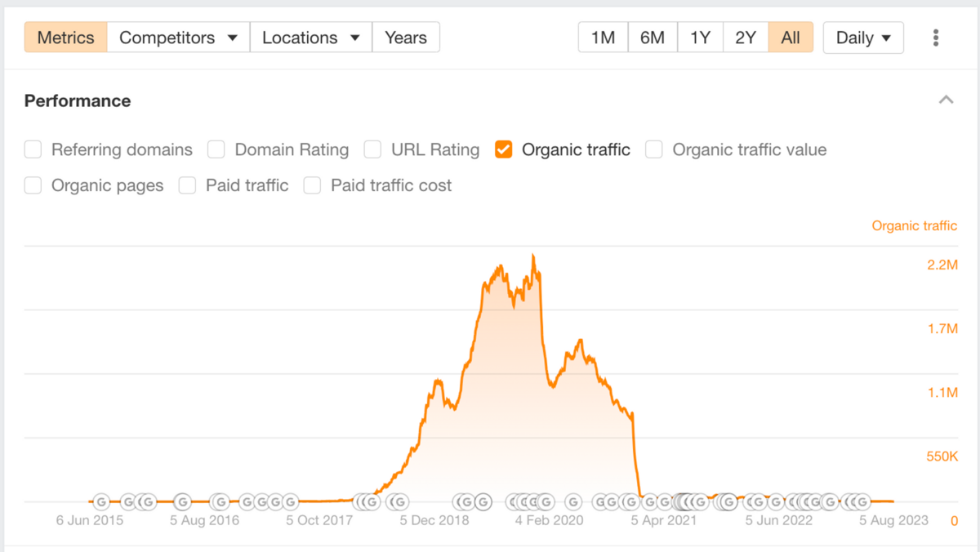Set time range to 2Y
The height and width of the screenshot is (552, 980).
point(745,38)
